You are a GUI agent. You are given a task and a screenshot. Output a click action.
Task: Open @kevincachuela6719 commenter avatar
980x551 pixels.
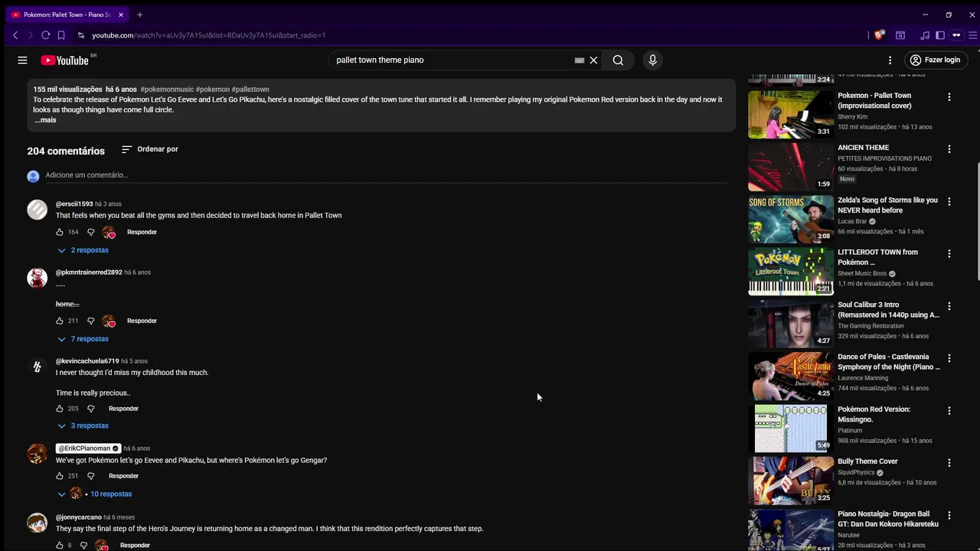pyautogui.click(x=38, y=367)
